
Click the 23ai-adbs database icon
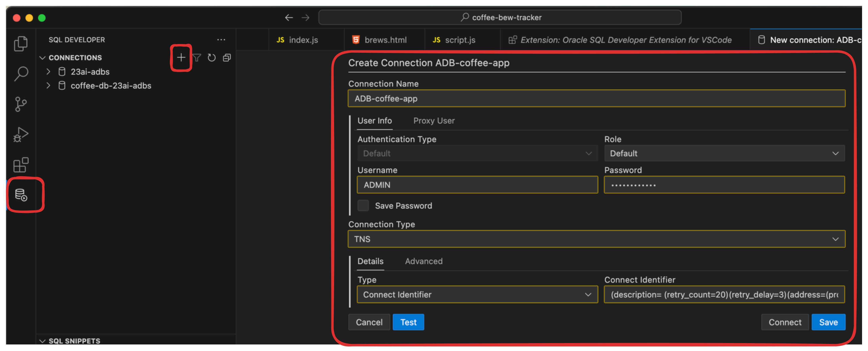point(62,72)
